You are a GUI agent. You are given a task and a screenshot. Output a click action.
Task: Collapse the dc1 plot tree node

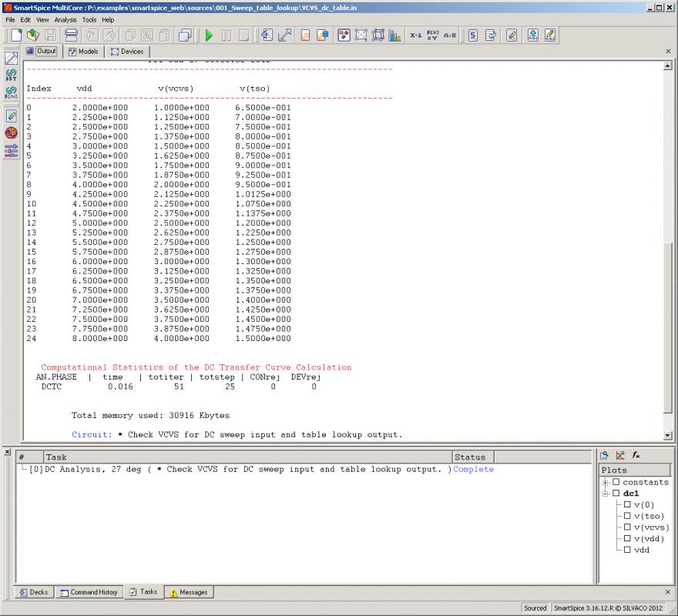click(x=606, y=494)
